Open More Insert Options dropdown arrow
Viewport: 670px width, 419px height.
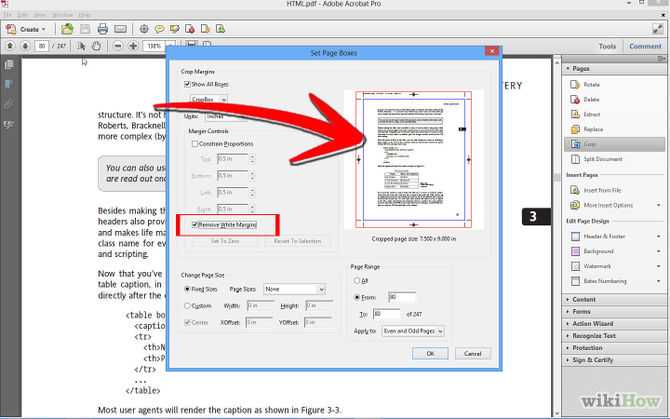[658, 205]
